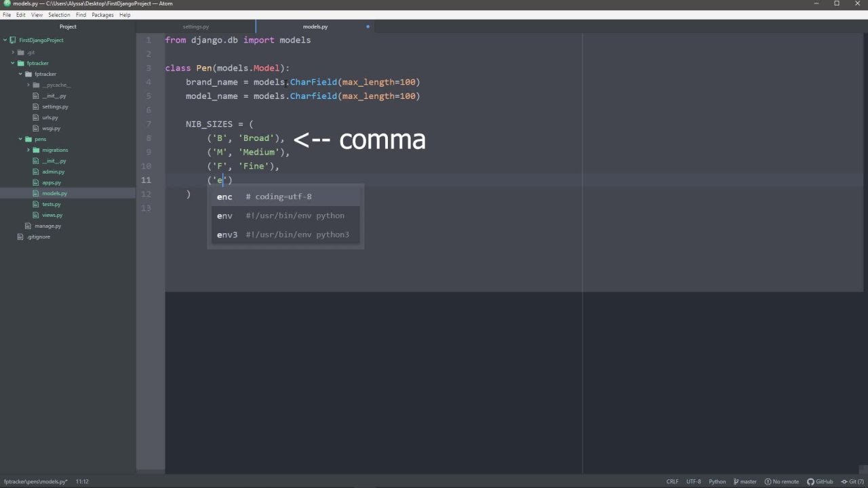Switch to the settings.py tab
The width and height of the screenshot is (868, 488).
coord(196,26)
